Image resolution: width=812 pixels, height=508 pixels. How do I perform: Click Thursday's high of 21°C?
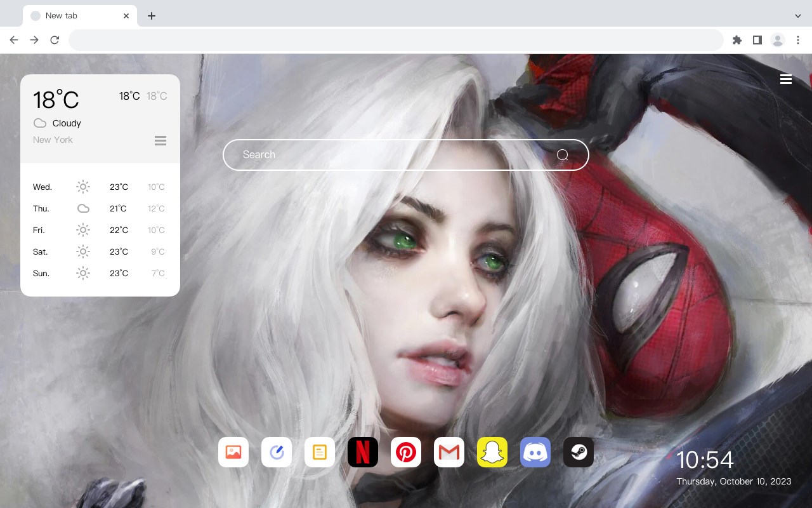pos(119,208)
